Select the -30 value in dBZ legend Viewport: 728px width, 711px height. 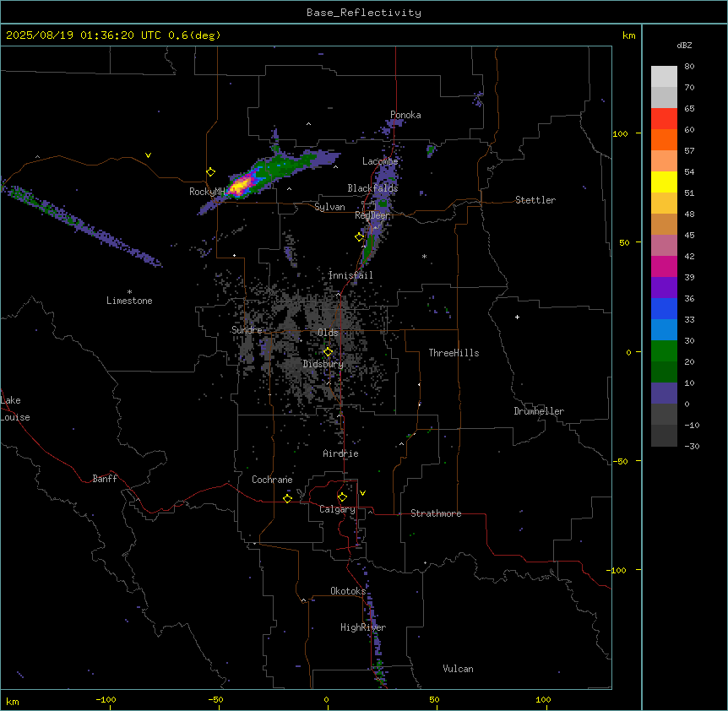tap(692, 447)
